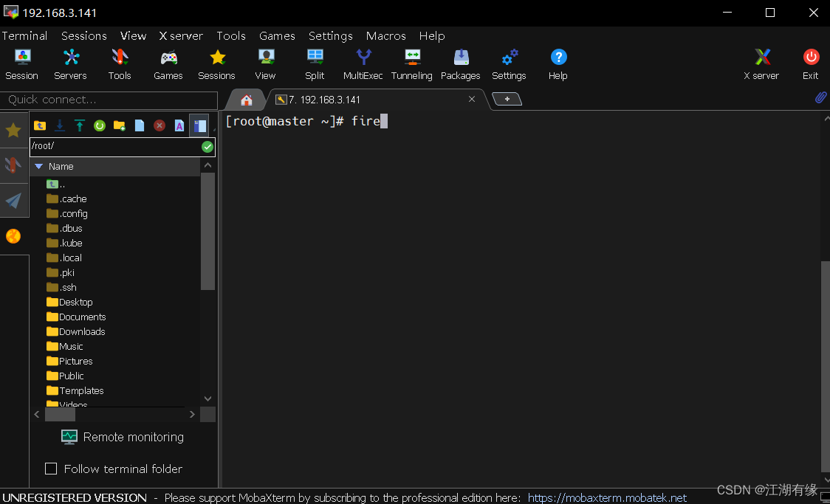Image resolution: width=830 pixels, height=504 pixels.
Task: Click the Quick connect field
Action: coord(109,100)
